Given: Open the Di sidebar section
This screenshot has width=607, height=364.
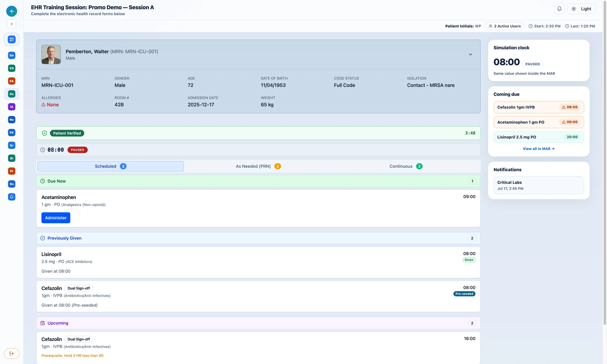Looking at the screenshot, I should point(12,158).
